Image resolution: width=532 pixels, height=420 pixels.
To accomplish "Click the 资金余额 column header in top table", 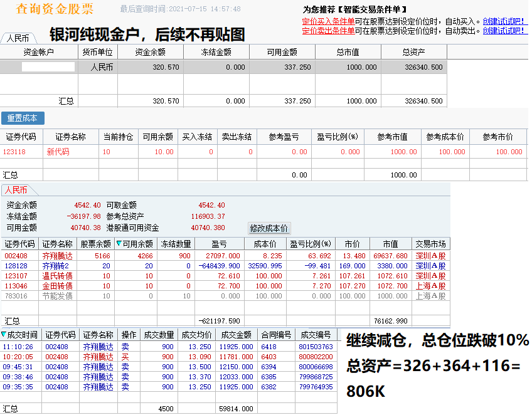I will (151, 52).
